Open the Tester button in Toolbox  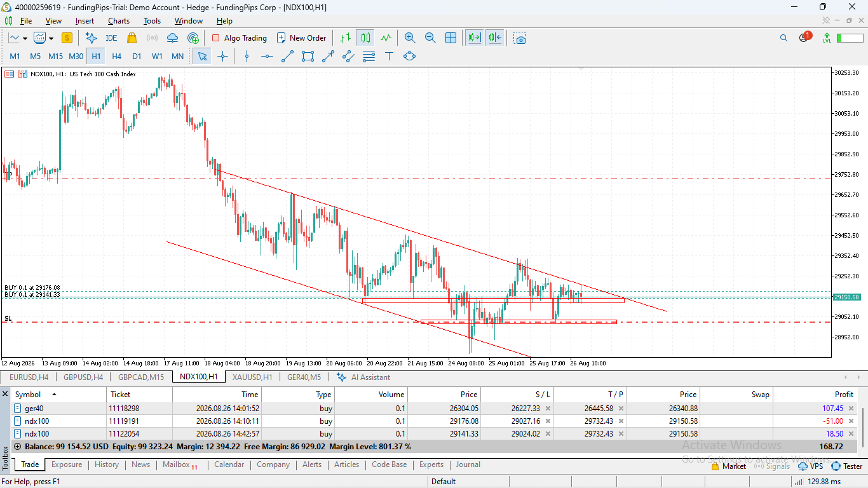(846, 466)
